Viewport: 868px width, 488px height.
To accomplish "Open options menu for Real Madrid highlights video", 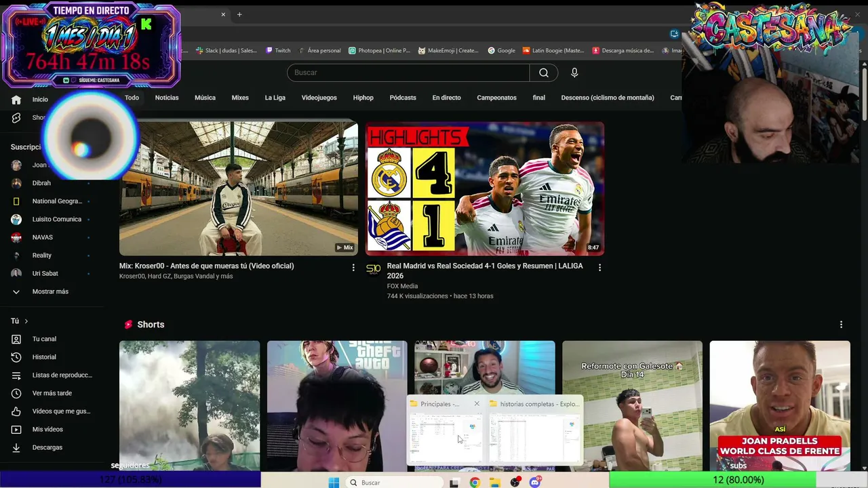I will click(599, 268).
